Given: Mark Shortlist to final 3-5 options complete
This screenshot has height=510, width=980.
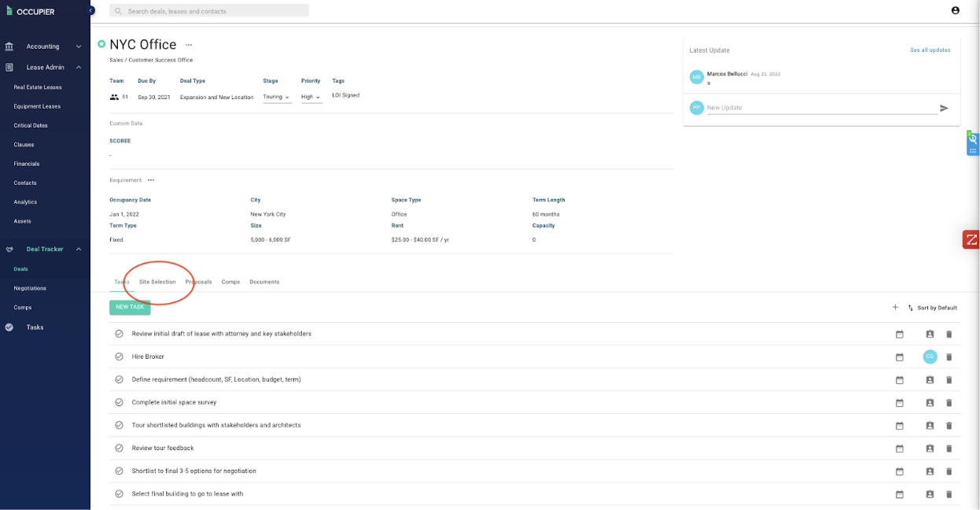Looking at the screenshot, I should [120, 471].
